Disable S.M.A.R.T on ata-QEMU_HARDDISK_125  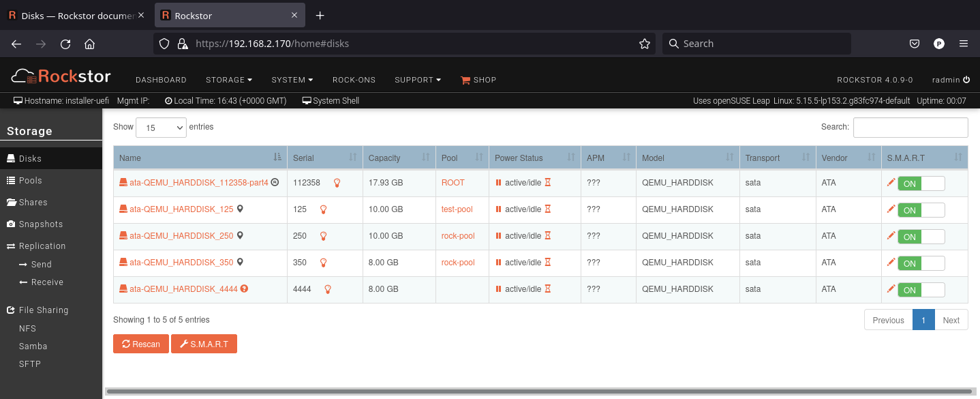click(921, 210)
